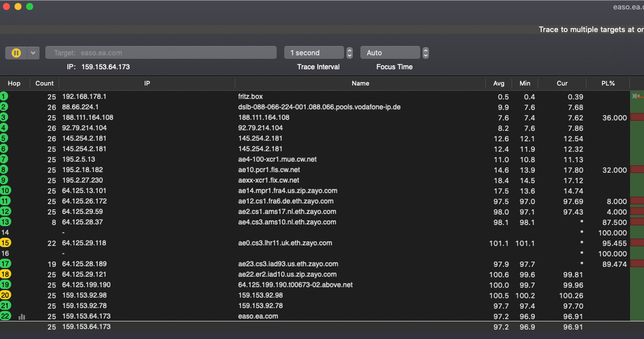This screenshot has width=644, height=339.
Task: Select ae0.cs3.lhr11.uk.eth.zayo.com name
Action: pyautogui.click(x=285, y=242)
